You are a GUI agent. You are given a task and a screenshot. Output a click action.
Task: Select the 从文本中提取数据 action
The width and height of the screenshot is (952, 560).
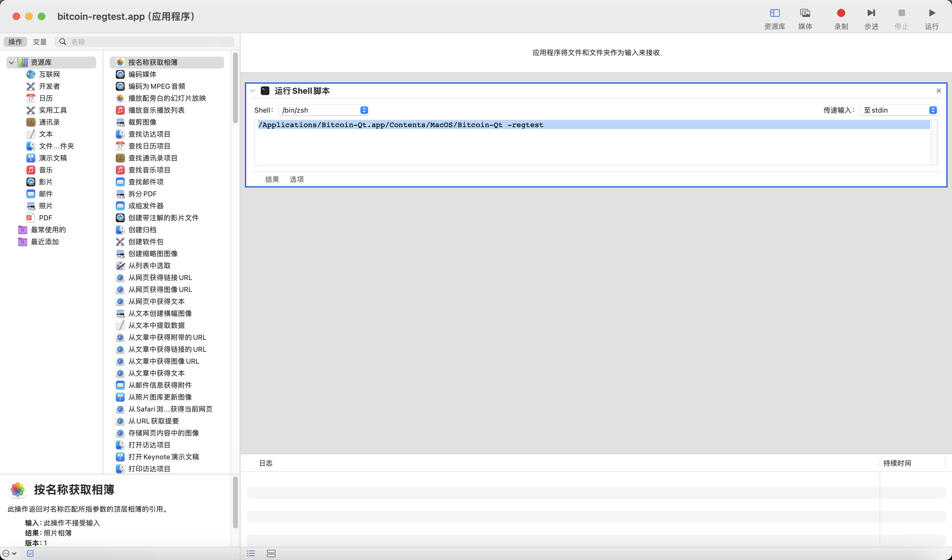click(x=156, y=326)
